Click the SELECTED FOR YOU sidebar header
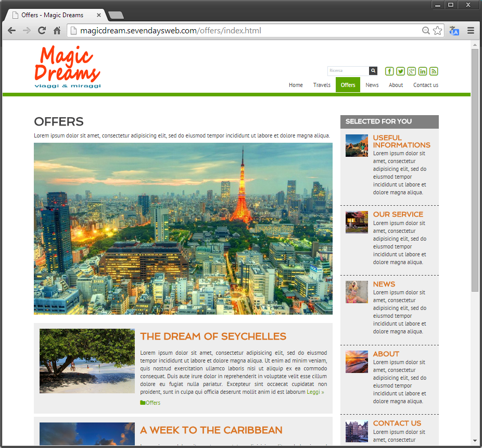The height and width of the screenshot is (448, 482). 389,121
